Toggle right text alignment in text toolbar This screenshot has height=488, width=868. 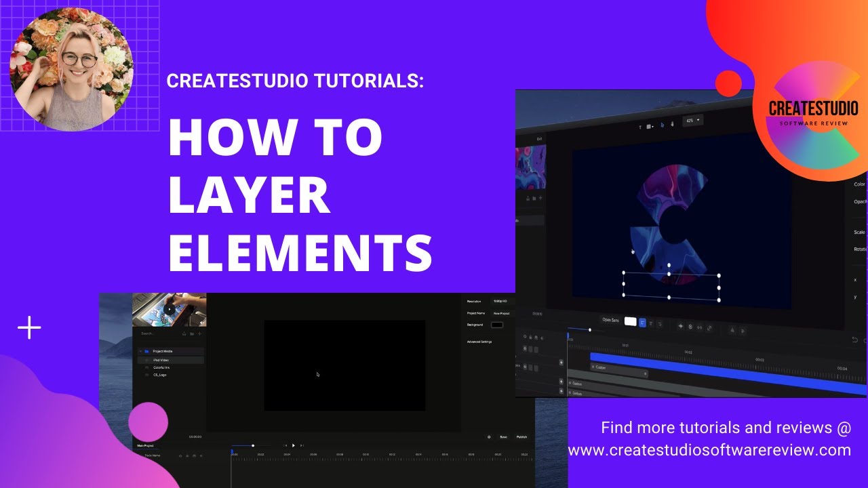tap(660, 325)
